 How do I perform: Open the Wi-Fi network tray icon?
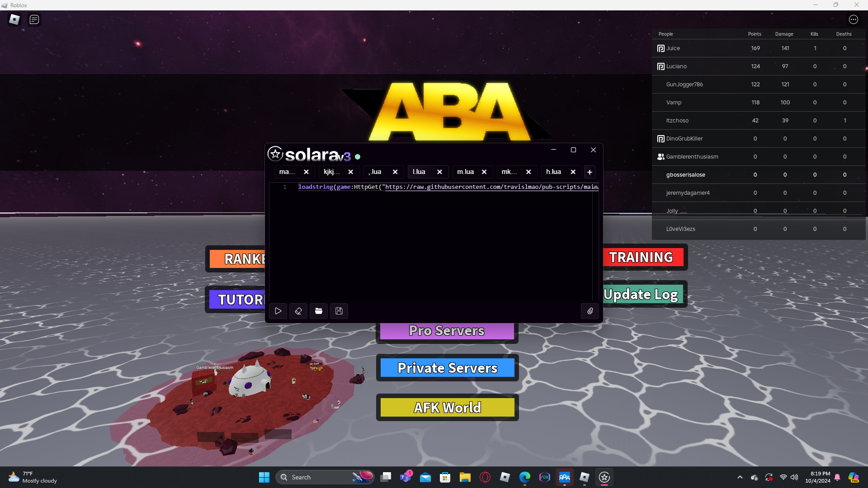pos(783,477)
